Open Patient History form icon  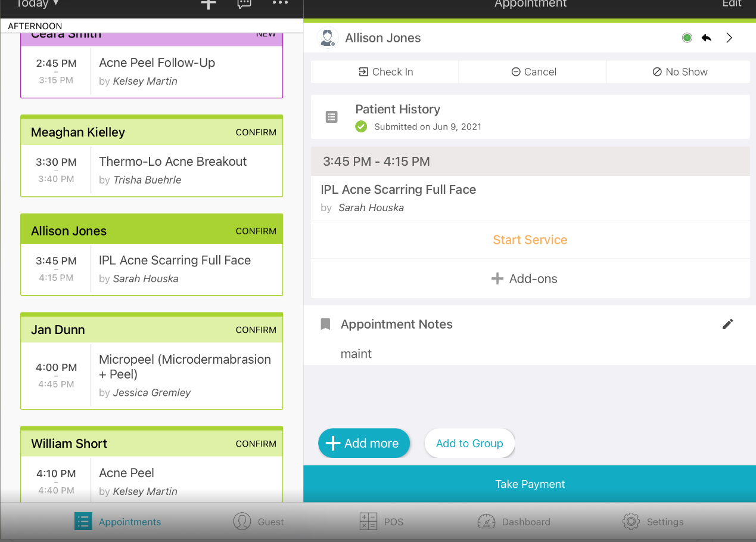click(332, 117)
